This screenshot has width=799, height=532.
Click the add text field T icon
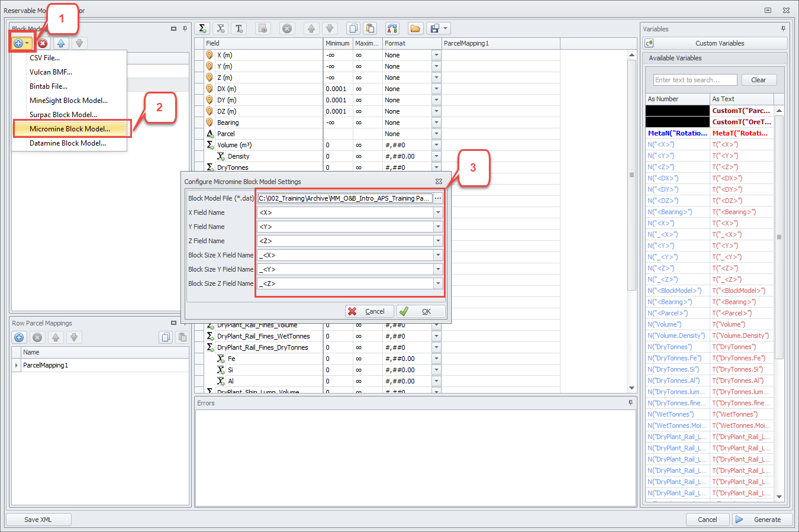pyautogui.click(x=239, y=28)
